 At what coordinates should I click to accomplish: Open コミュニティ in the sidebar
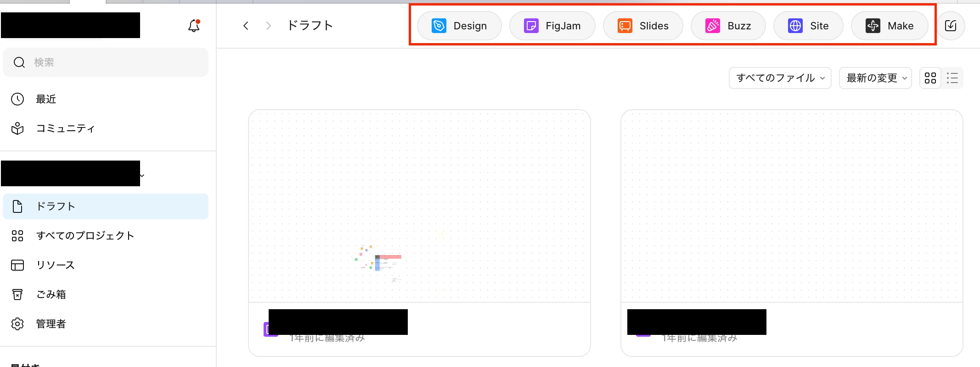pyautogui.click(x=106, y=128)
